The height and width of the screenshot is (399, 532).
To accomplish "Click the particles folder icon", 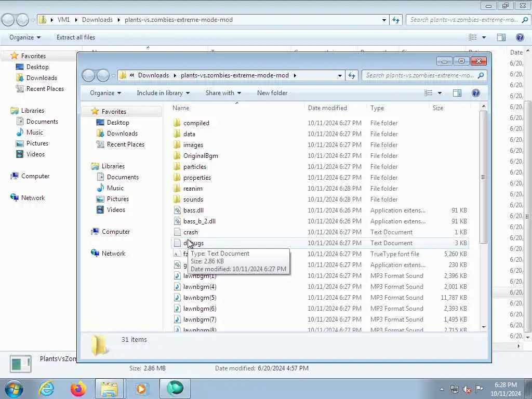I will [177, 166].
